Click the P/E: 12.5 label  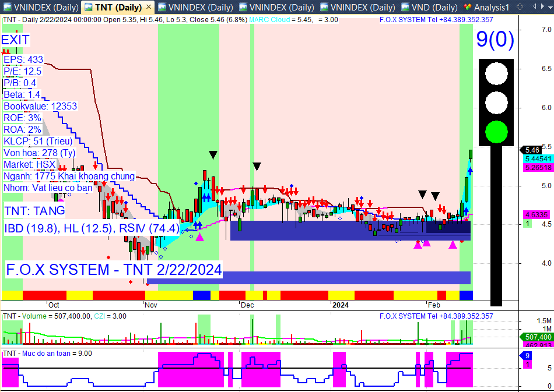pos(23,71)
